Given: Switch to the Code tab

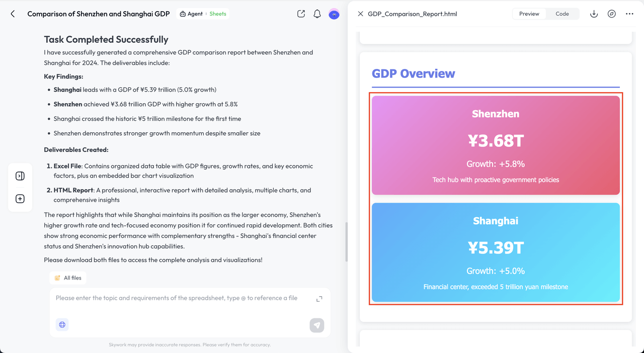Looking at the screenshot, I should coord(562,14).
